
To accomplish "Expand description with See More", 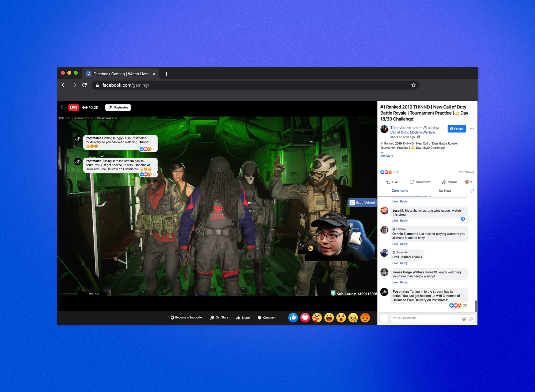I will tap(387, 156).
